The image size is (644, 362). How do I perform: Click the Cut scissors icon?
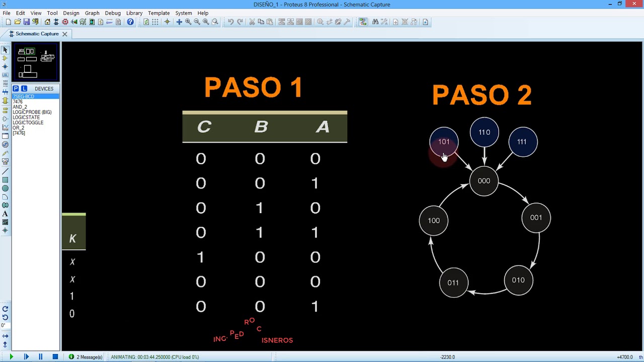[252, 22]
